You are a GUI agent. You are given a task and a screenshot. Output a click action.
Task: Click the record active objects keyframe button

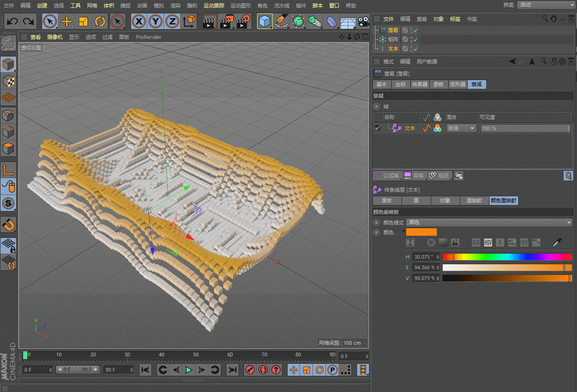pos(250,370)
